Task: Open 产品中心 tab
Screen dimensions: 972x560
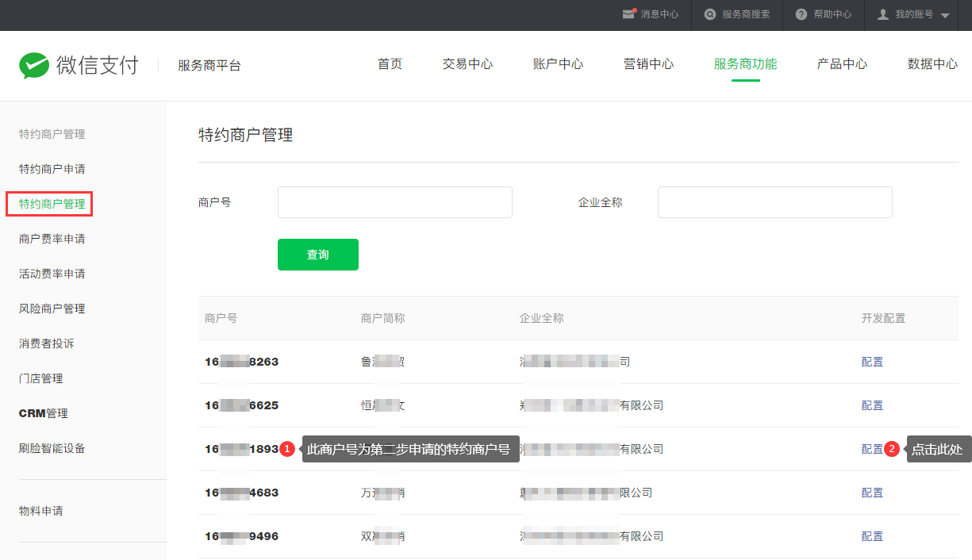Action: (x=842, y=64)
